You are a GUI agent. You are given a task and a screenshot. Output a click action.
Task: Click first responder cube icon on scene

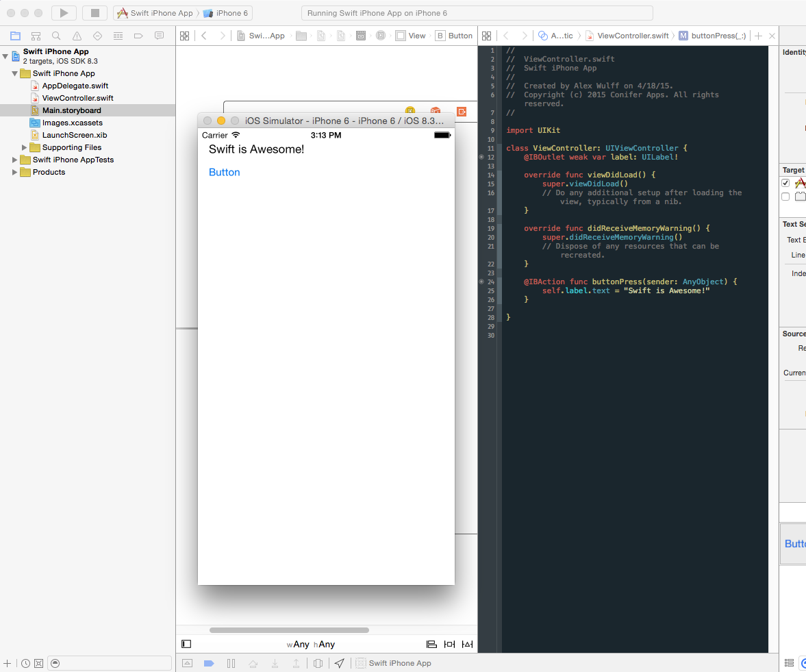coord(436,110)
